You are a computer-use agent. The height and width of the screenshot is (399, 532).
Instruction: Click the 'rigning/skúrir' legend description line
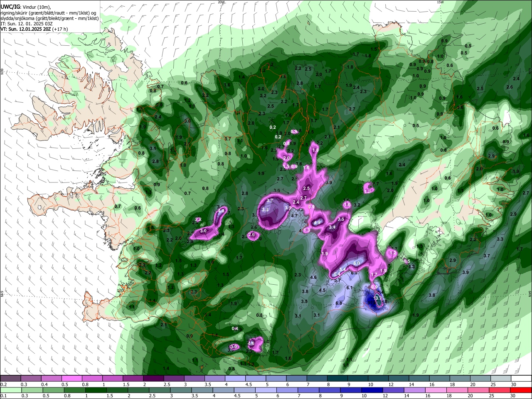click(48, 13)
